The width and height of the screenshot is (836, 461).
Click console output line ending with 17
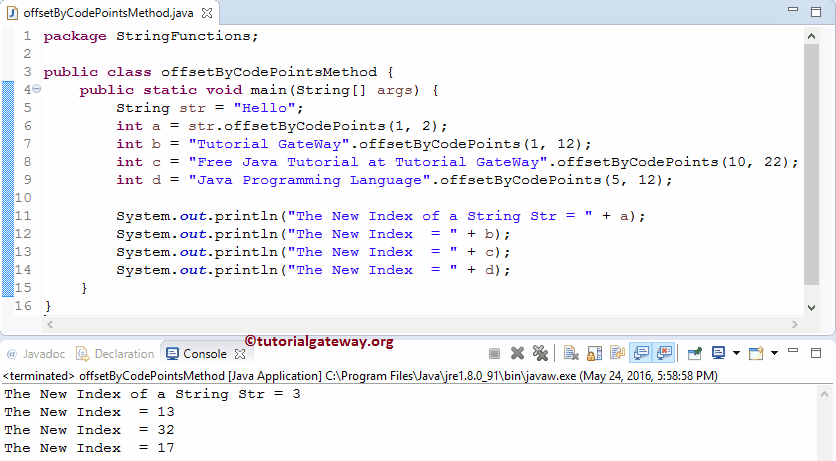[90, 448]
